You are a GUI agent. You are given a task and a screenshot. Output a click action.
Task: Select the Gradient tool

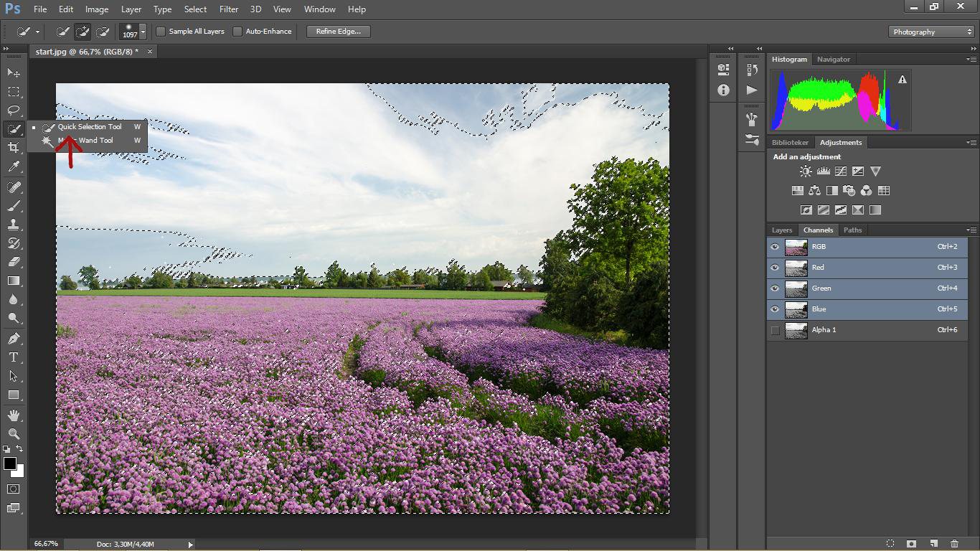(14, 281)
